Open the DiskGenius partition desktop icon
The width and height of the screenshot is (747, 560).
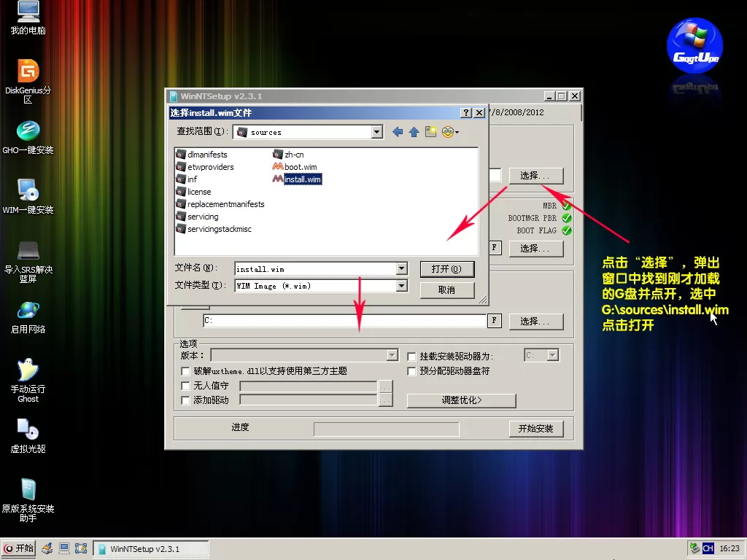28,72
